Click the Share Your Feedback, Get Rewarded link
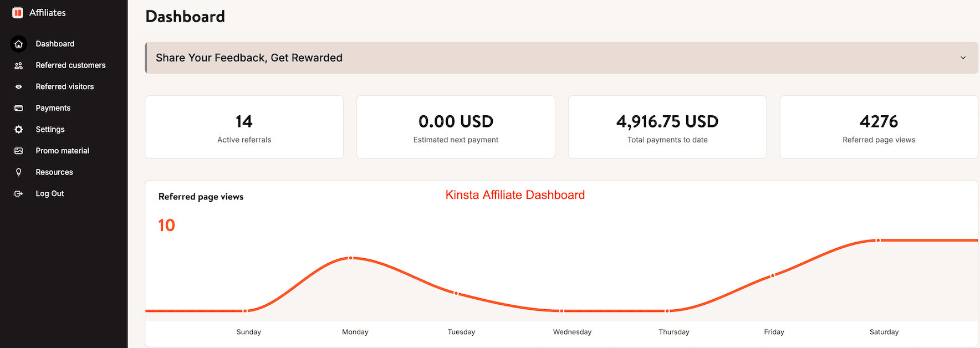Image resolution: width=980 pixels, height=348 pixels. coord(249,58)
